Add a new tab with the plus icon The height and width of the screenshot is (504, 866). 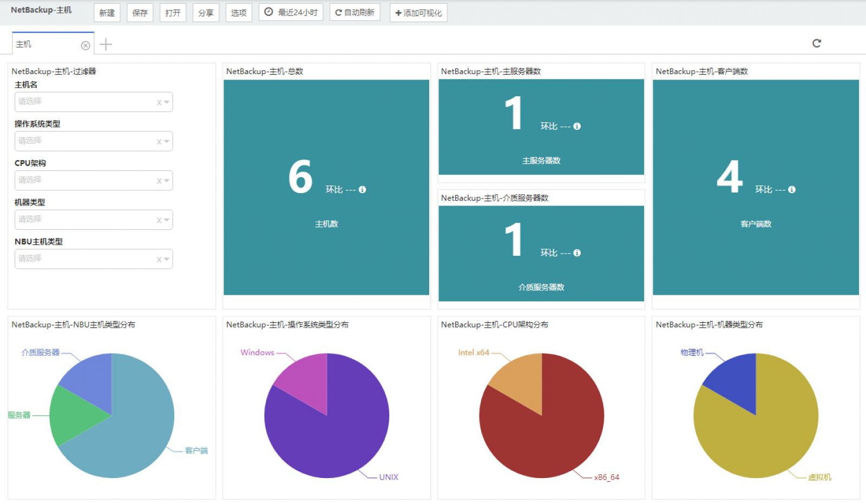(x=106, y=44)
